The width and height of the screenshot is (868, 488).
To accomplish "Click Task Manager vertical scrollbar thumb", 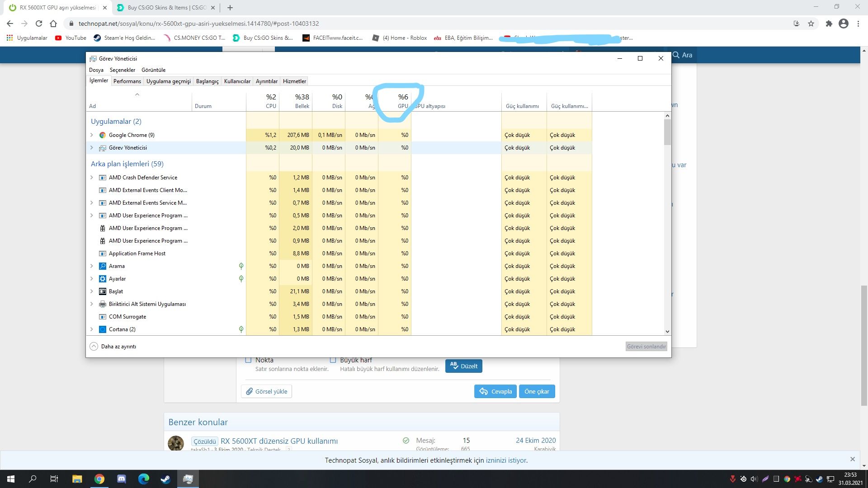I will 667,132.
